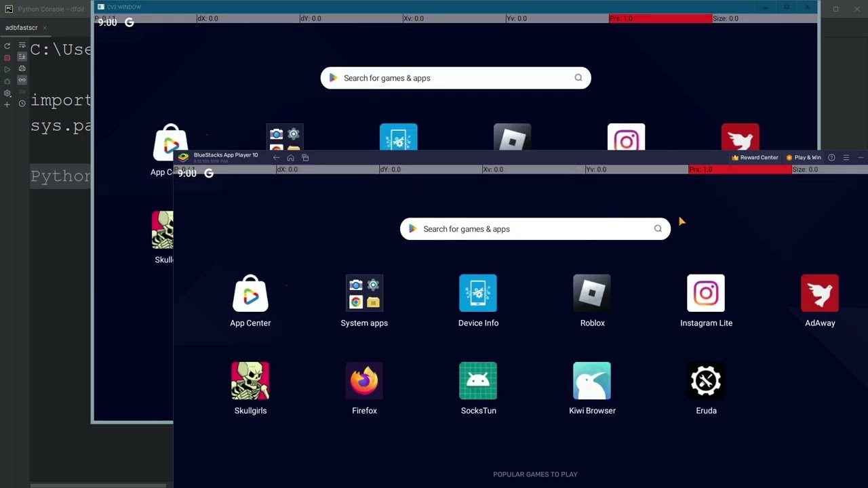Click the search magnifier in the CV2 window

(x=578, y=77)
